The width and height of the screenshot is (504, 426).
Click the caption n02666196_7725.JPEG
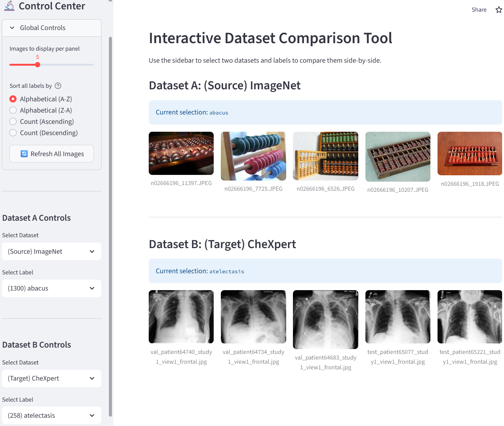click(254, 189)
